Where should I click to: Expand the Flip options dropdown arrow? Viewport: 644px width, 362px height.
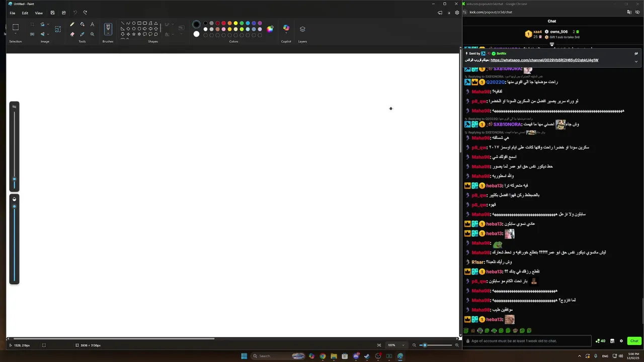click(x=48, y=34)
